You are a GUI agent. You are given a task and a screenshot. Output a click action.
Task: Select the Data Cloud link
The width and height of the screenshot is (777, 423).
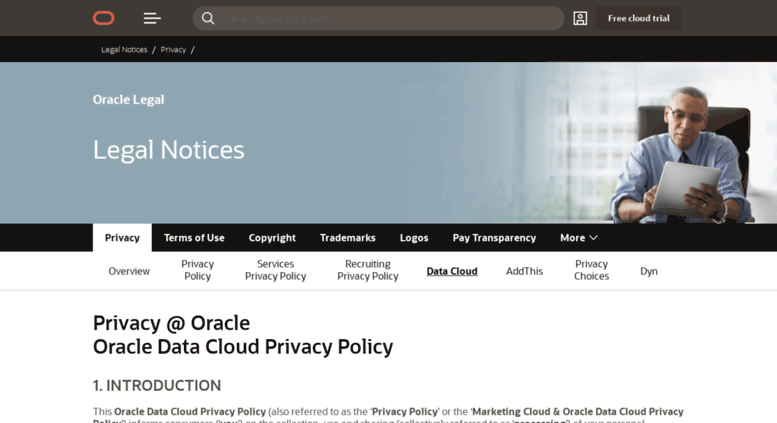click(452, 271)
